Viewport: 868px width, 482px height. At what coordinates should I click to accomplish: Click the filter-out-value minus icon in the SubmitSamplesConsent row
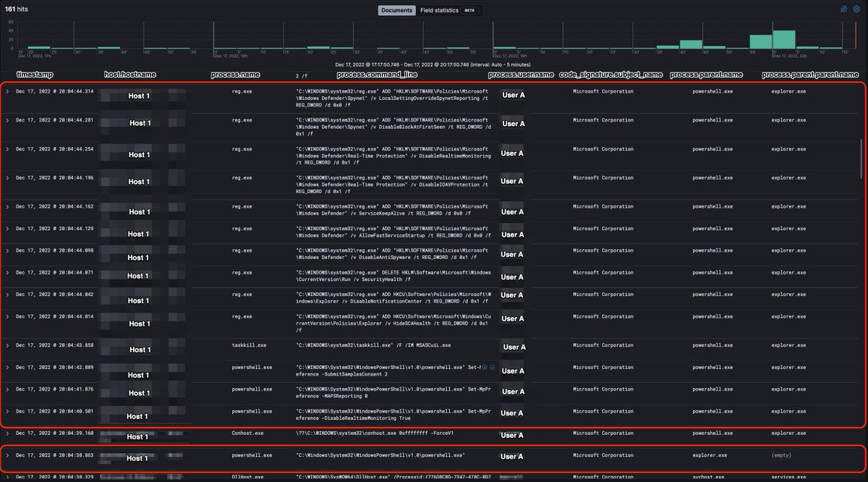coord(493,367)
